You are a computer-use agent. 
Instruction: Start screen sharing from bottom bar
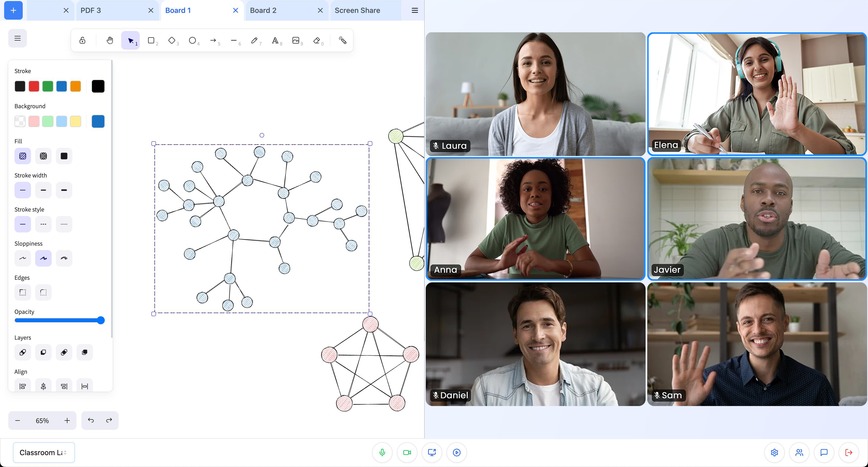pos(432,453)
